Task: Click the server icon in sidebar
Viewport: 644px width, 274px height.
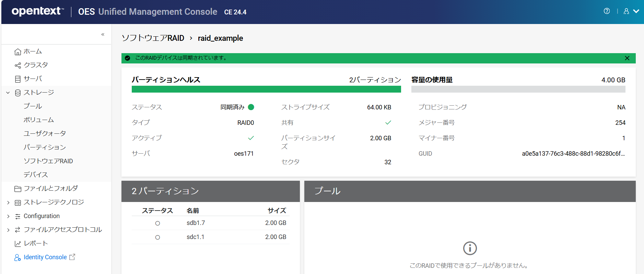Action: click(x=18, y=79)
